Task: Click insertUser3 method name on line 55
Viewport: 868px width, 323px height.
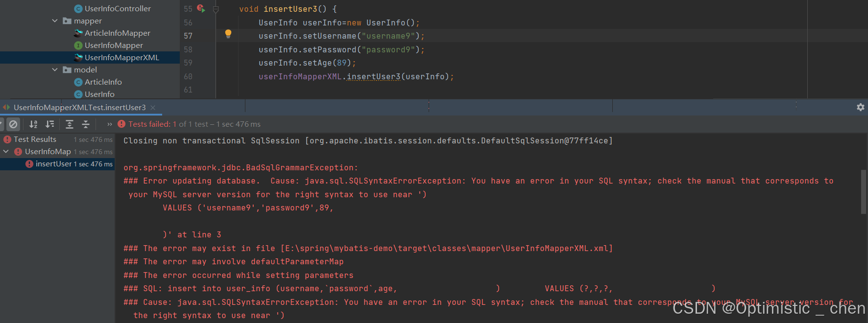Action: click(290, 9)
